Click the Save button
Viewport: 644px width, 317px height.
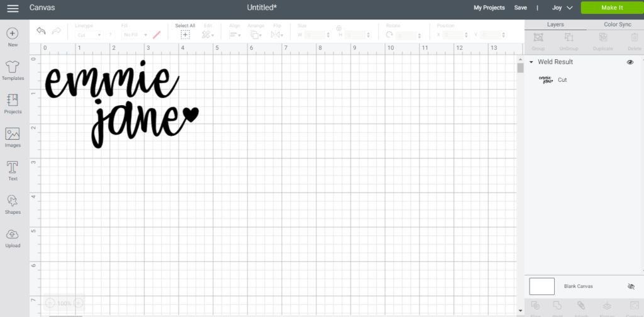[x=520, y=8]
